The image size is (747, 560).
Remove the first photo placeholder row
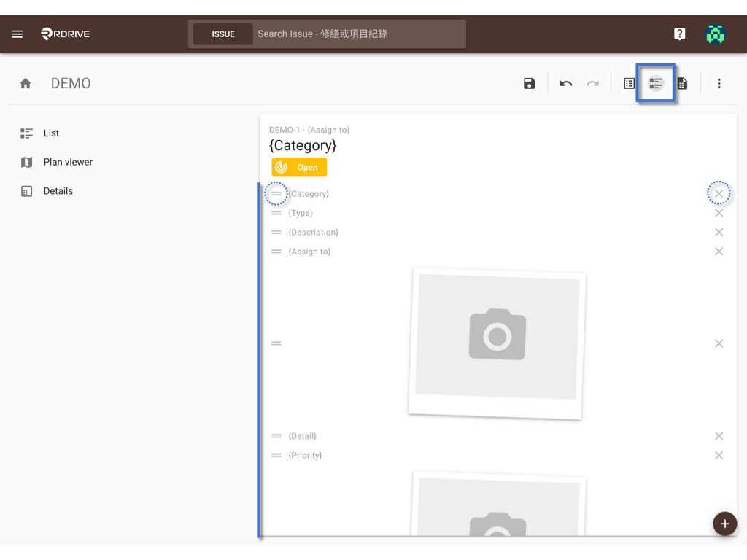coord(719,343)
